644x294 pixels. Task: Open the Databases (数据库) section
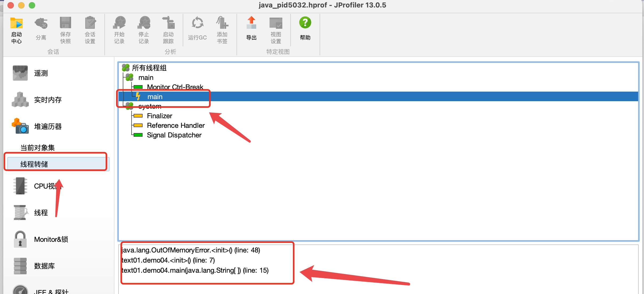click(x=34, y=266)
